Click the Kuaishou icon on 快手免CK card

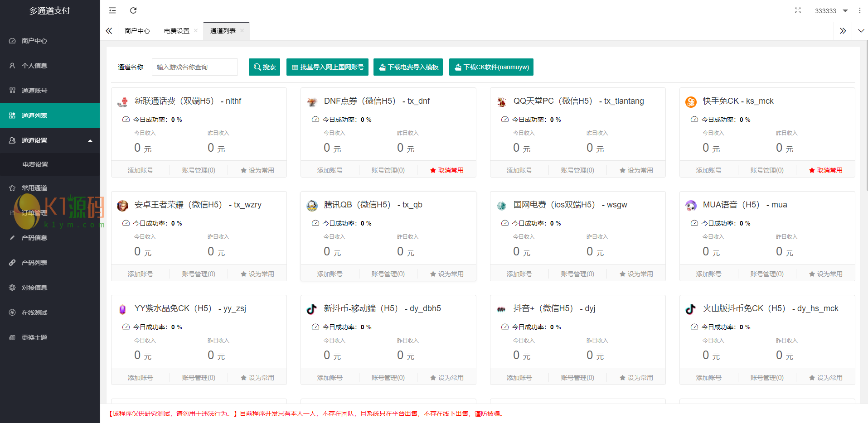[691, 102]
